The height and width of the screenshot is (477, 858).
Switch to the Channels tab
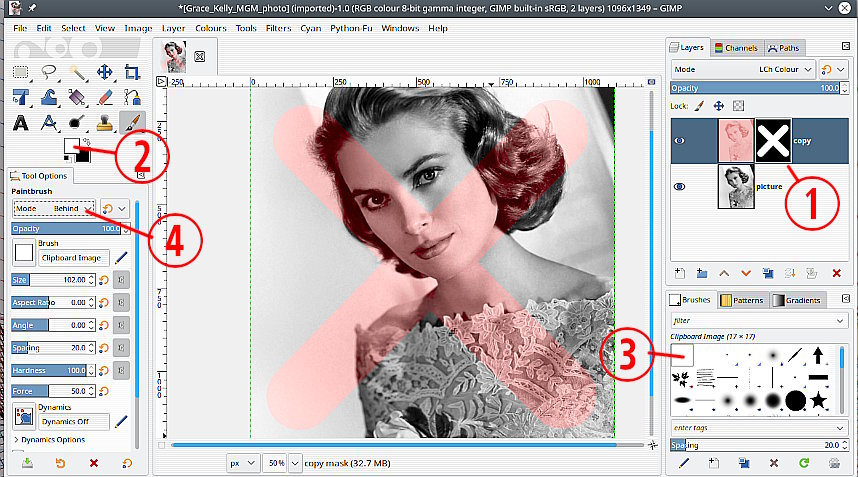tap(737, 47)
